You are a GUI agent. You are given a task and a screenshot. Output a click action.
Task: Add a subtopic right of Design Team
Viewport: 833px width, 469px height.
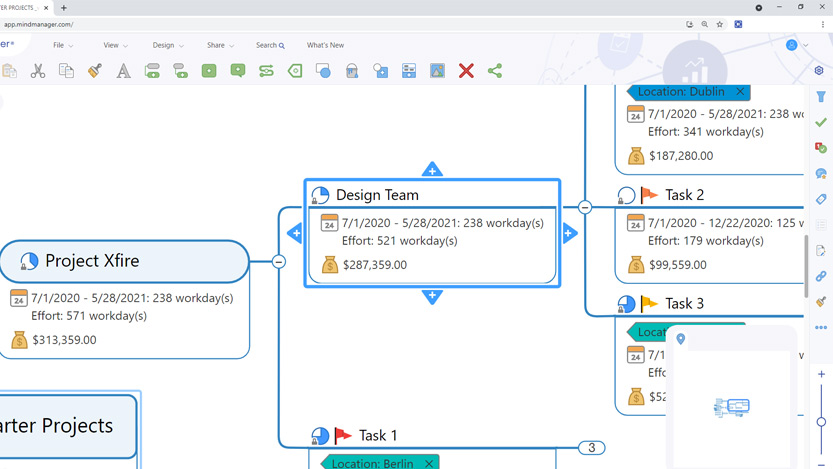tap(570, 233)
